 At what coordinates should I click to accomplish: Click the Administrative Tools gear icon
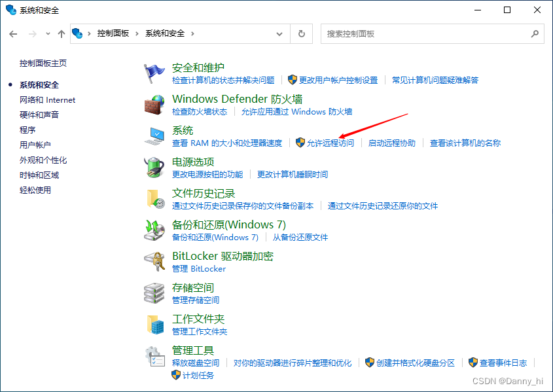tap(154, 356)
